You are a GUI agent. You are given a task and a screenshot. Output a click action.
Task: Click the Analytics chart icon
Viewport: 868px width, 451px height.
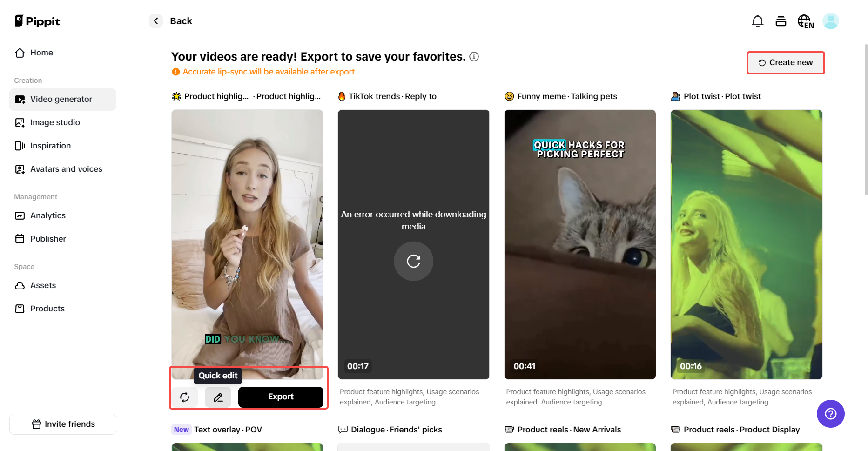click(x=20, y=215)
